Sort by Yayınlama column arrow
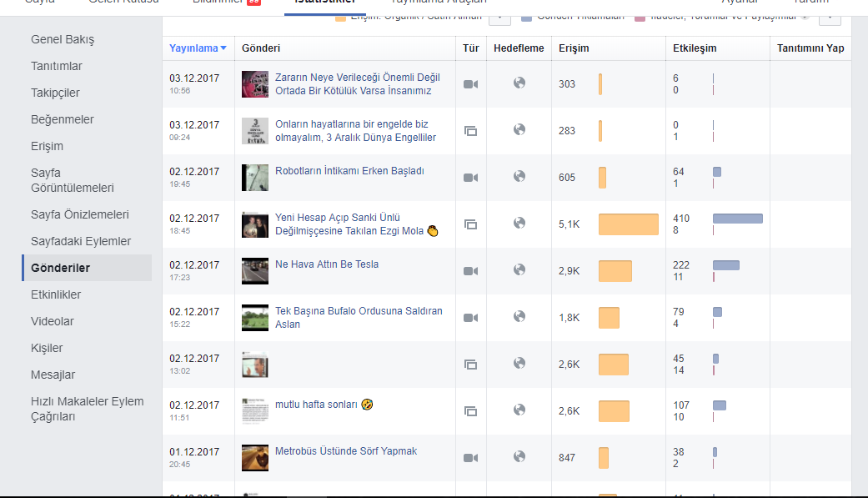The height and width of the screenshot is (498, 868). click(x=223, y=48)
